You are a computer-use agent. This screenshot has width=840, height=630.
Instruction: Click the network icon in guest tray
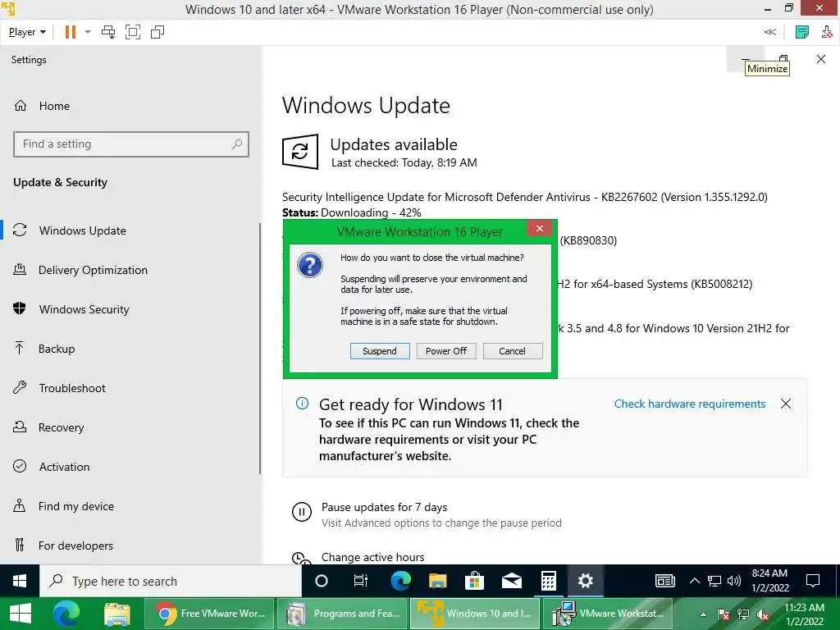tap(714, 581)
